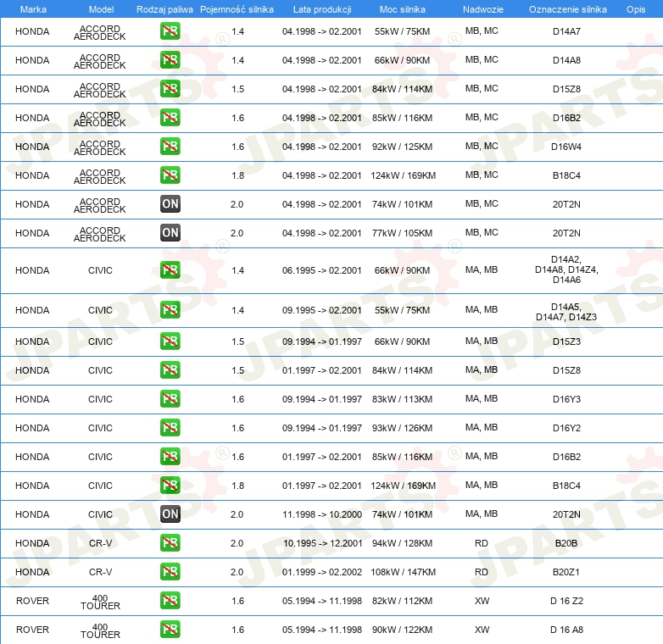The image size is (663, 644).
Task: Click the petrol icon in the Accord Aerodeck 84kW / 114KM row
Action: [x=170, y=88]
